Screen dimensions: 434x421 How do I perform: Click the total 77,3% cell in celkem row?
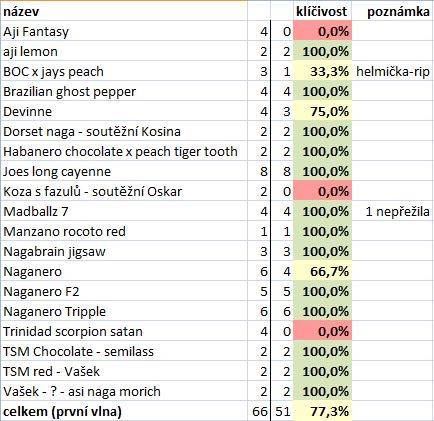click(x=322, y=411)
